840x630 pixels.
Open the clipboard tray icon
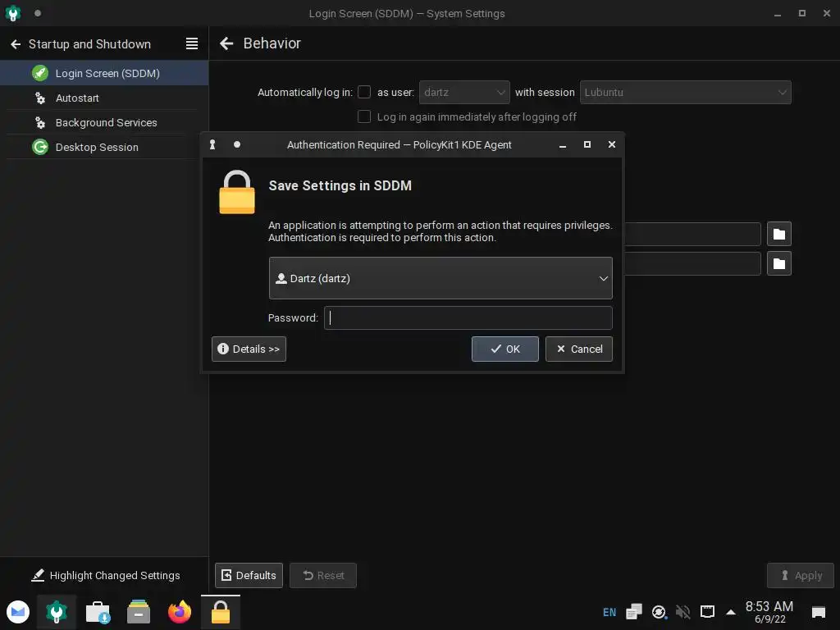(634, 612)
